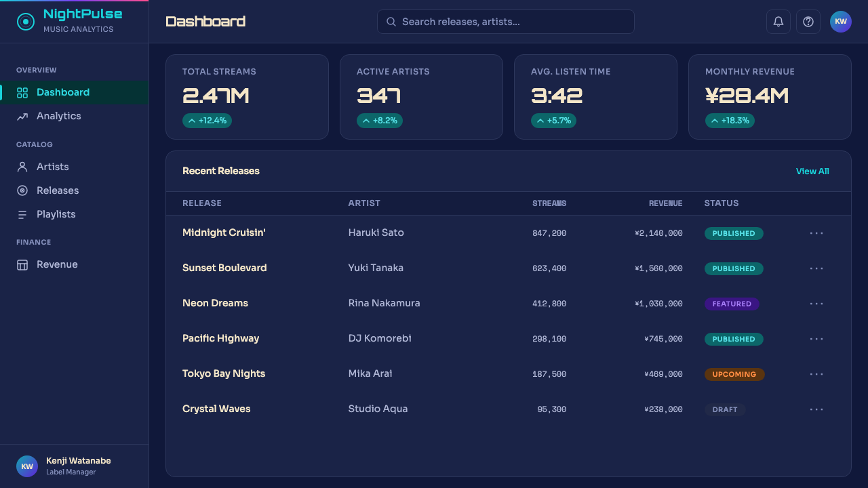This screenshot has height=488, width=868.
Task: Click the Dashboard grid icon in sidebar
Action: 22,93
